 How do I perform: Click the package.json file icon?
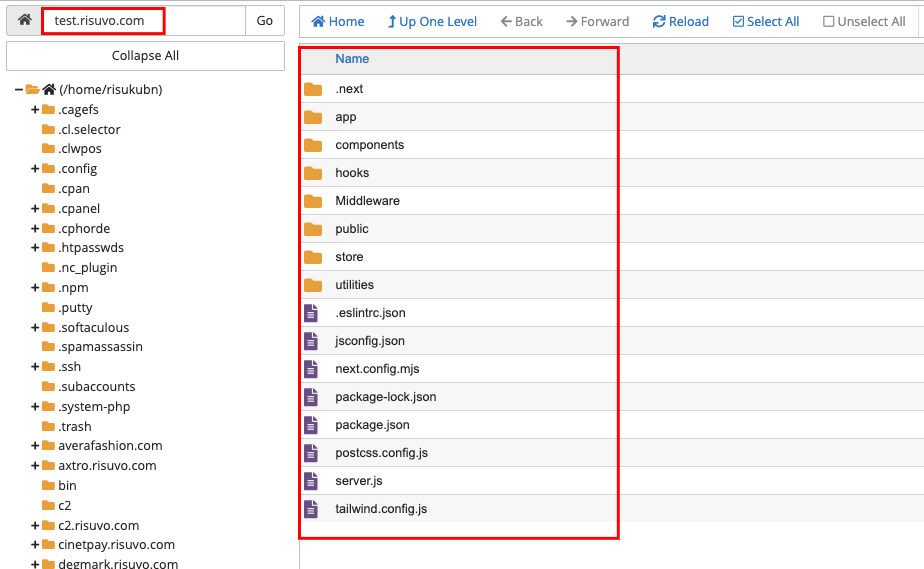[x=313, y=425]
